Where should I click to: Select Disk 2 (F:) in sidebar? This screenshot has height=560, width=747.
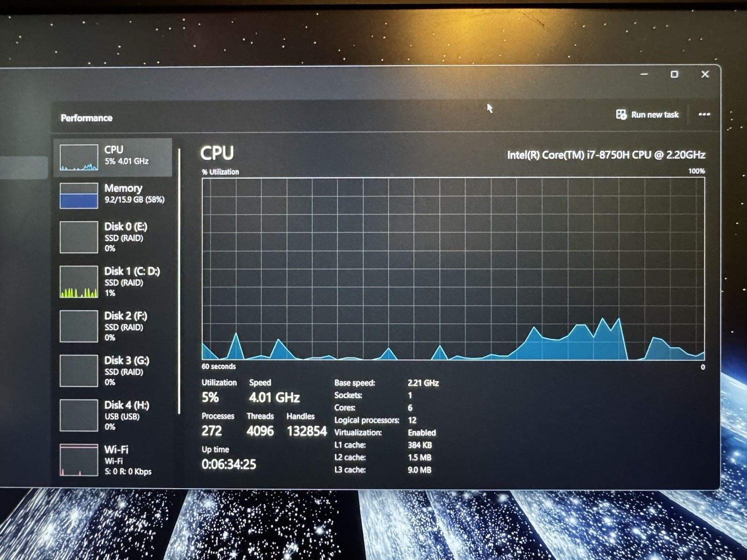113,326
